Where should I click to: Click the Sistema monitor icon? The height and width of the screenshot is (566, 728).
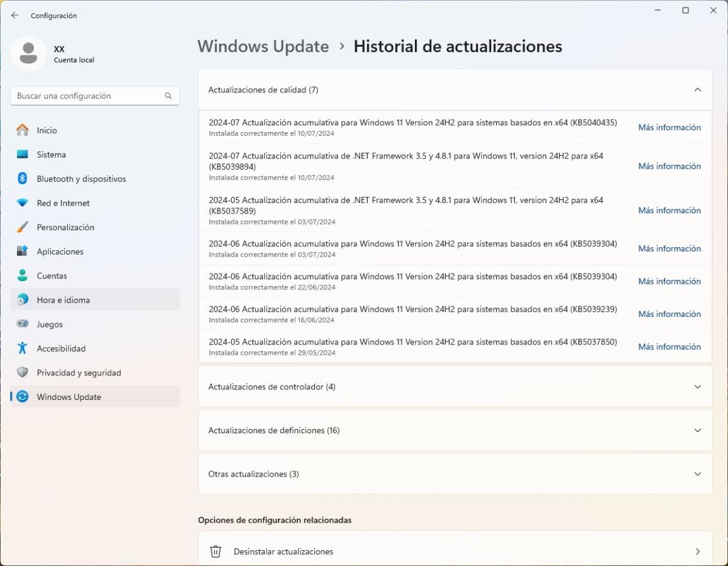(22, 154)
